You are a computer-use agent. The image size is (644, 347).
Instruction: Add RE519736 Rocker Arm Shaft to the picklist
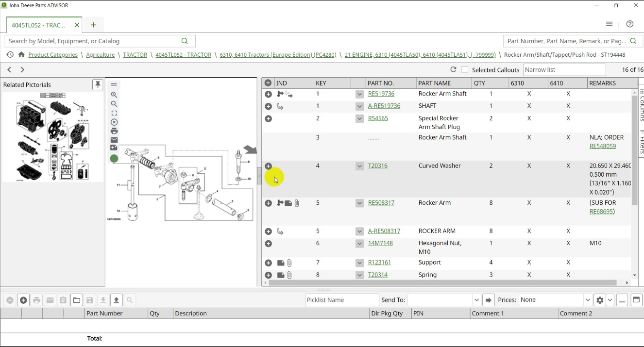point(268,94)
